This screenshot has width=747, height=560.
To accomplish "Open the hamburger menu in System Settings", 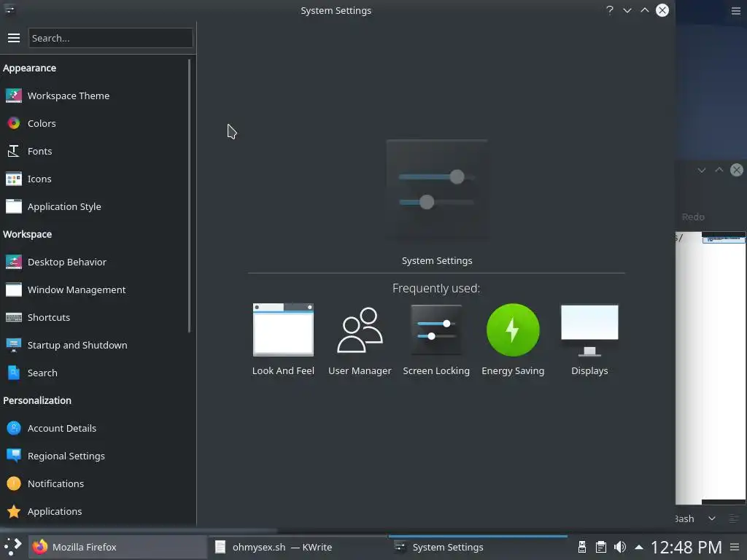I will tap(14, 38).
